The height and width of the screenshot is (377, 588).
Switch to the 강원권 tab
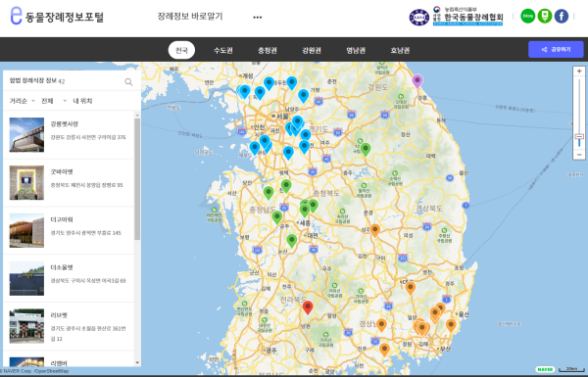coord(312,50)
